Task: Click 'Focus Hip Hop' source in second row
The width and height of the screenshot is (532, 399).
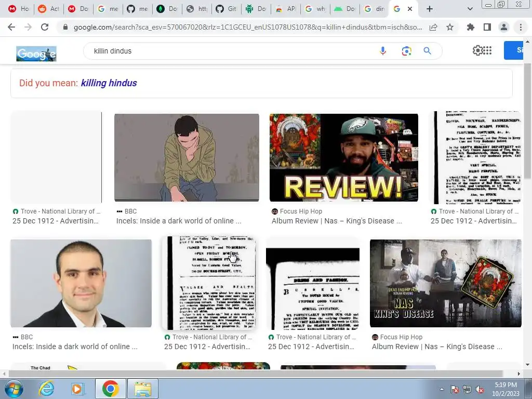Action: pos(401,337)
